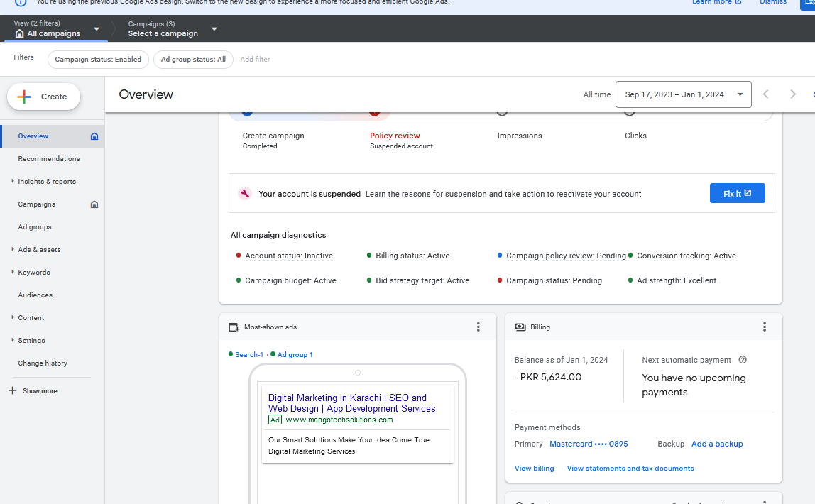
Task: Dismiss the new design banner
Action: click(773, 2)
